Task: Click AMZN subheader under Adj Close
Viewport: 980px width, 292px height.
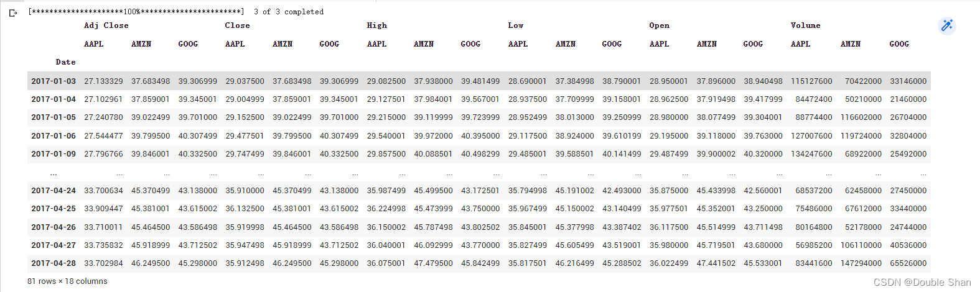Action: (x=141, y=44)
